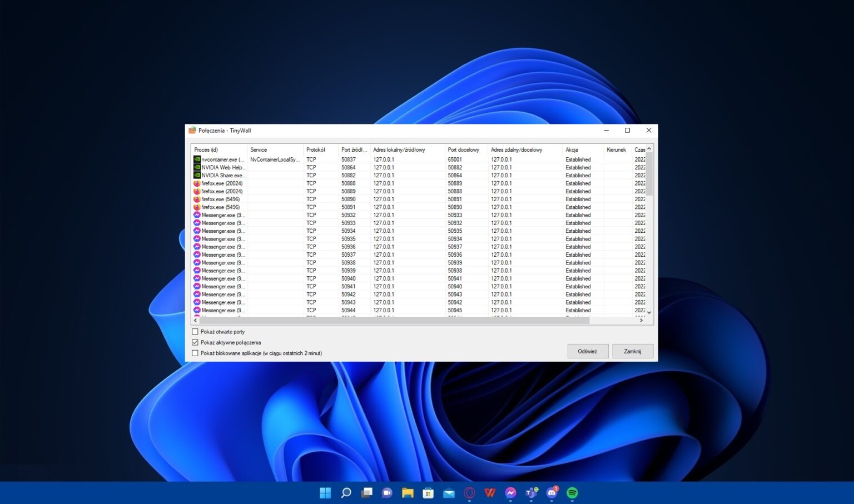Click the 'Odśwież' button

587,351
